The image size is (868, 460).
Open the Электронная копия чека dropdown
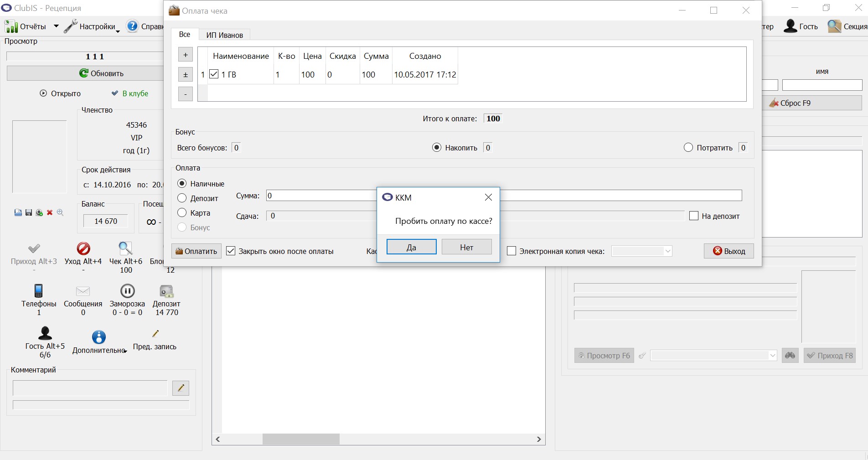pyautogui.click(x=642, y=251)
